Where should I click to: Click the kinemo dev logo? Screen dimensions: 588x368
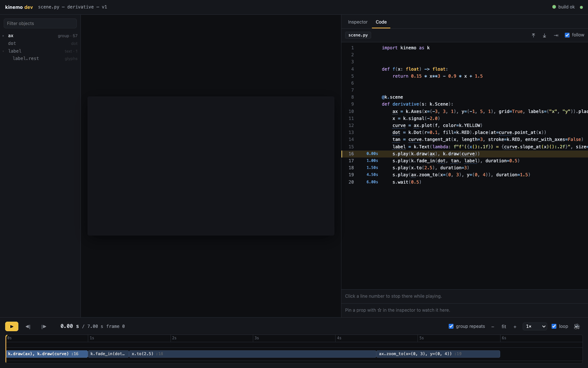click(x=19, y=7)
